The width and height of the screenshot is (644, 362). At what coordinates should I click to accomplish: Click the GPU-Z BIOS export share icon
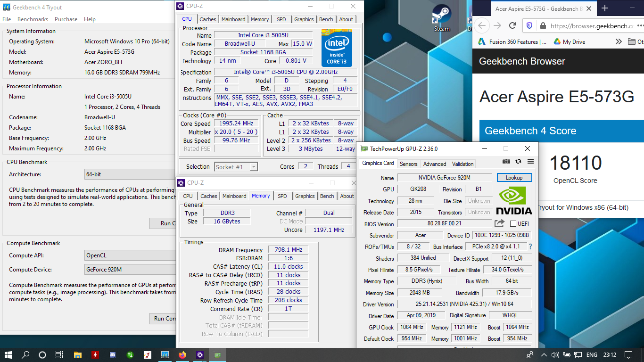tap(499, 223)
